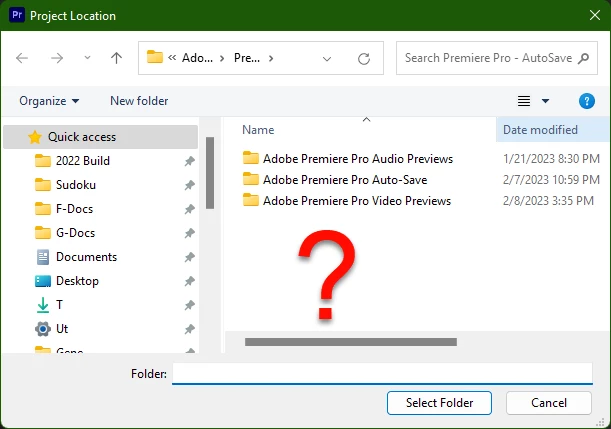Click folder icon of Auto-Save row
This screenshot has height=429, width=611.
(251, 179)
